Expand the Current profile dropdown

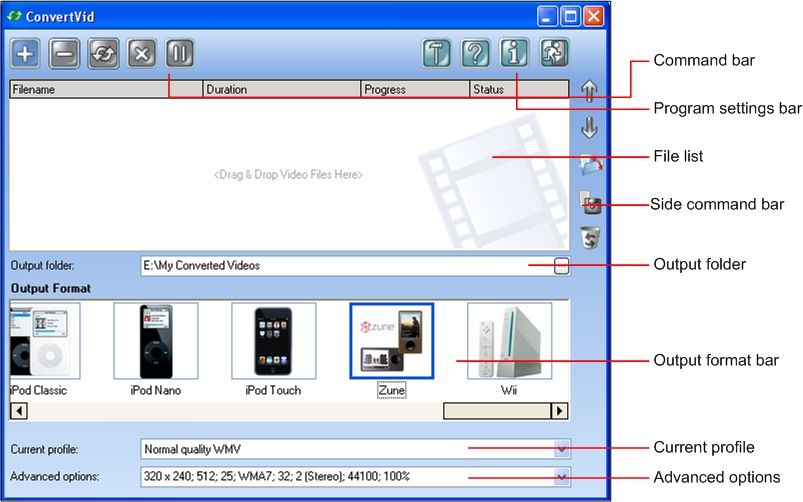[x=562, y=449]
